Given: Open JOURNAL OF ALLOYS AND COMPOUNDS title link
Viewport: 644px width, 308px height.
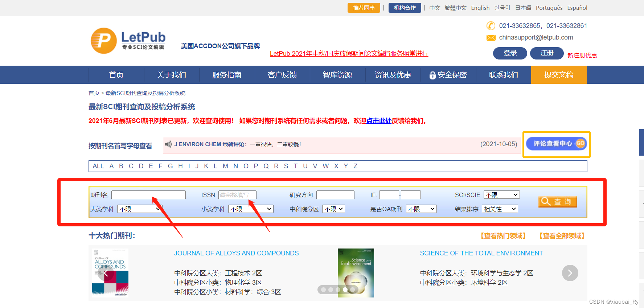Looking at the screenshot, I should pyautogui.click(x=237, y=253).
